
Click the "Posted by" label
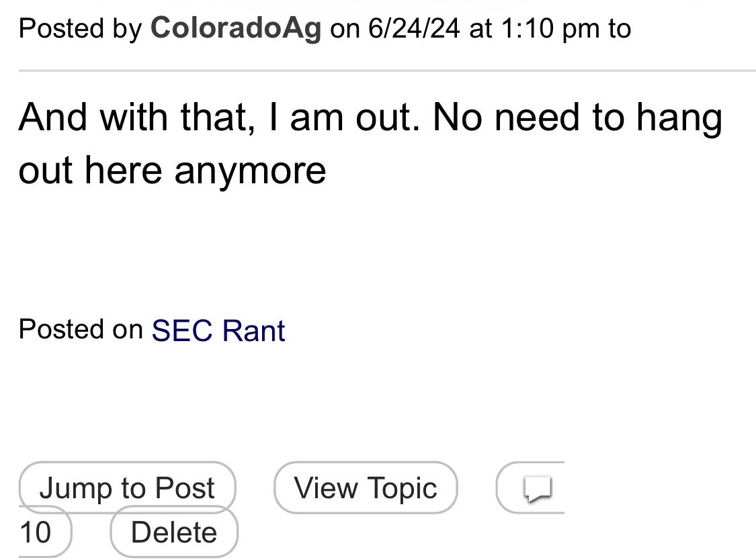click(x=79, y=28)
